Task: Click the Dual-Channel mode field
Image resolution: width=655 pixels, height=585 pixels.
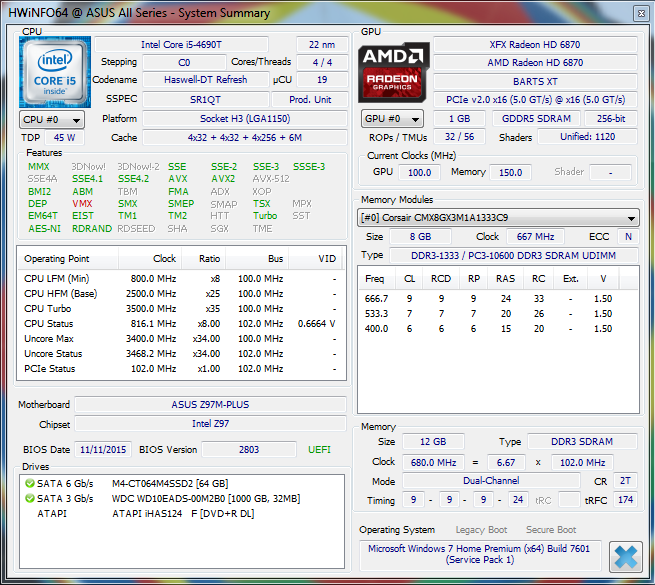Action: [491, 481]
